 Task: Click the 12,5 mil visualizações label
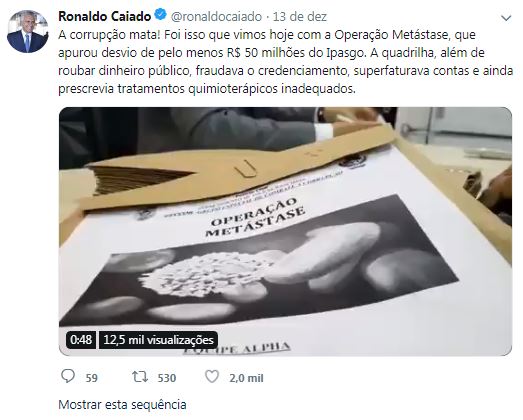[158, 340]
